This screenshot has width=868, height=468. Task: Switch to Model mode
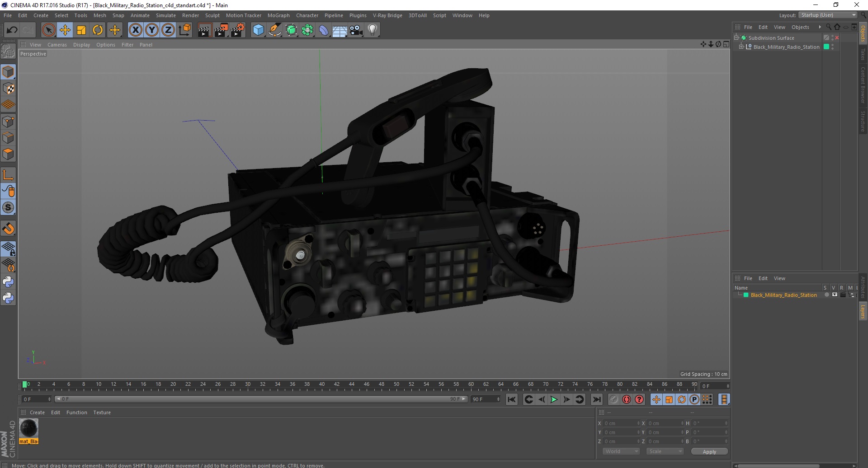point(8,72)
